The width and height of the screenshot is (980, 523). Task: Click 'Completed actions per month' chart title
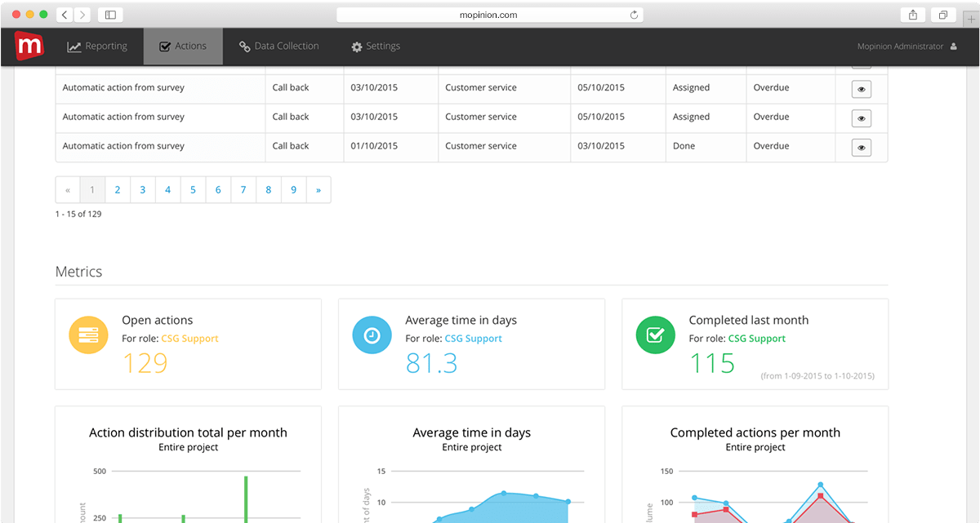pyautogui.click(x=755, y=432)
